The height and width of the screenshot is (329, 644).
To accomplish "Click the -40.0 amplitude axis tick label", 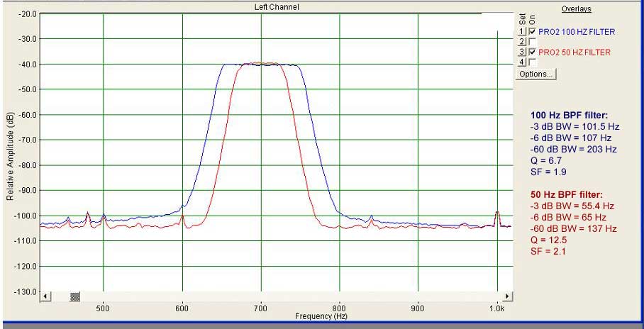I will point(27,64).
